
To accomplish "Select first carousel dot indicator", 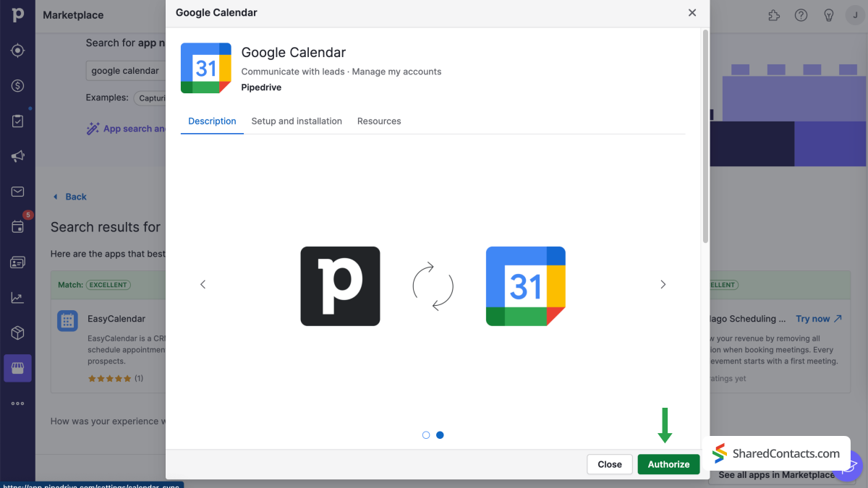I will pyautogui.click(x=426, y=435).
